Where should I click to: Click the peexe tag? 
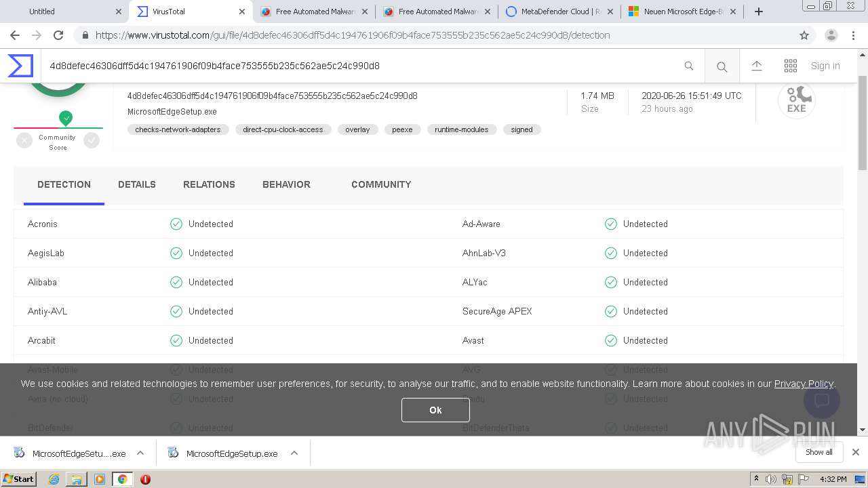pyautogui.click(x=402, y=129)
